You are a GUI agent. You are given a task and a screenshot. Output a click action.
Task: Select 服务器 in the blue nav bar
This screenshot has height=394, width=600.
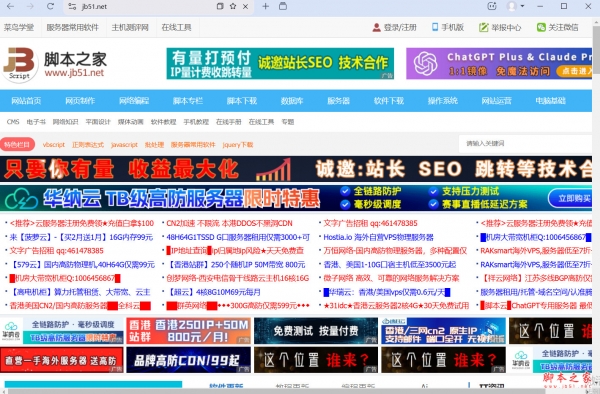(338, 101)
